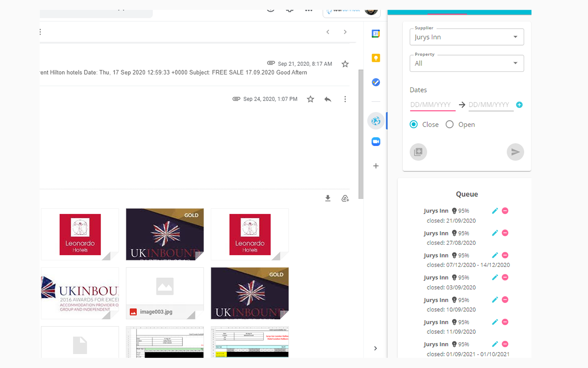Viewport: 588px width, 368px height.
Task: Click the Reply arrow on the message
Action: pos(328,99)
